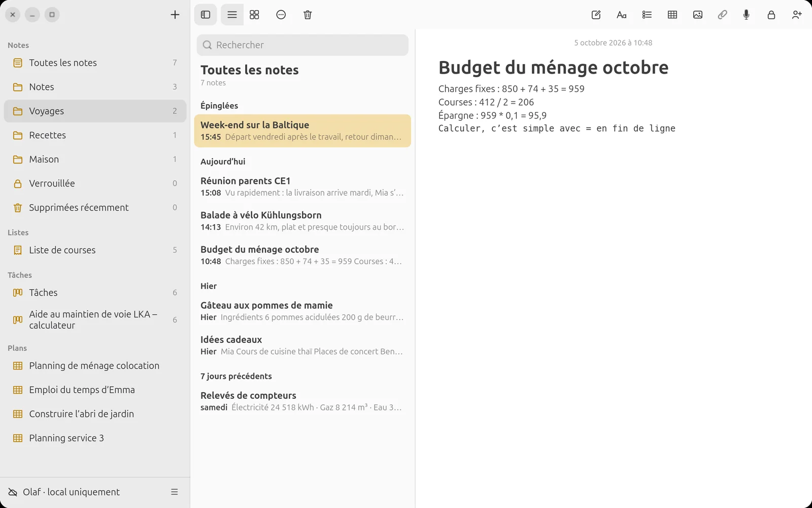
Task: Open Supprimées récemment trash folder
Action: click(95, 207)
